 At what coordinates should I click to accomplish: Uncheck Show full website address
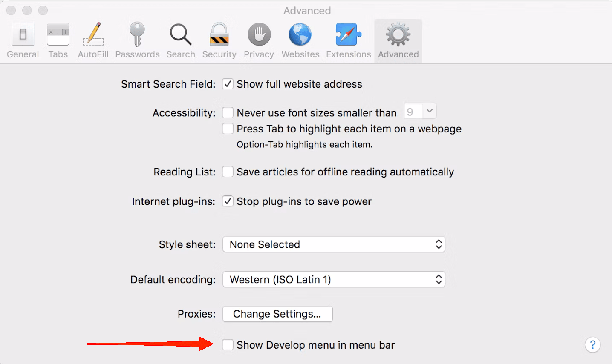228,84
